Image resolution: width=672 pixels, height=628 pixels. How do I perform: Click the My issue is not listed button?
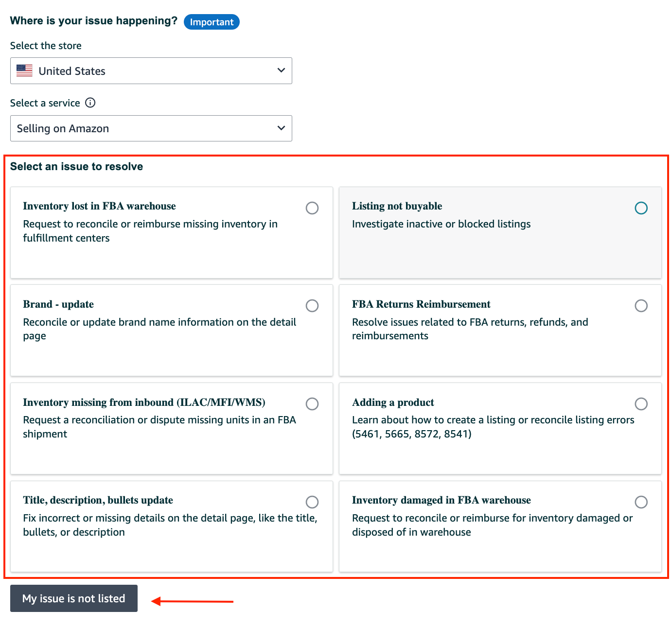tap(74, 598)
